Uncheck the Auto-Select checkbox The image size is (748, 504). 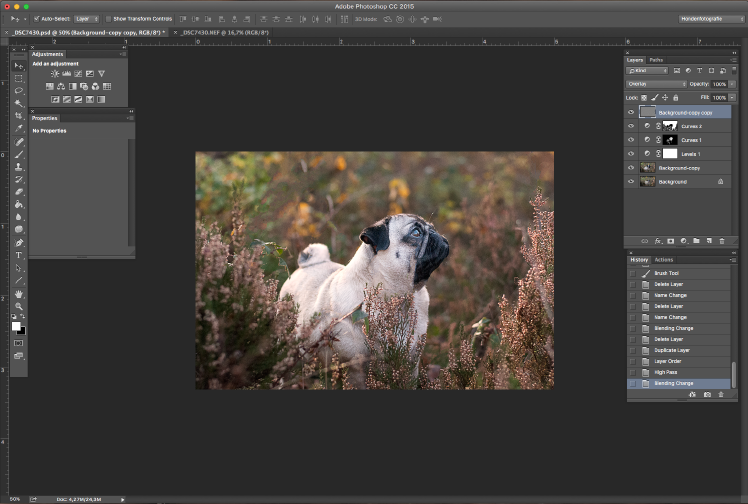(x=36, y=19)
